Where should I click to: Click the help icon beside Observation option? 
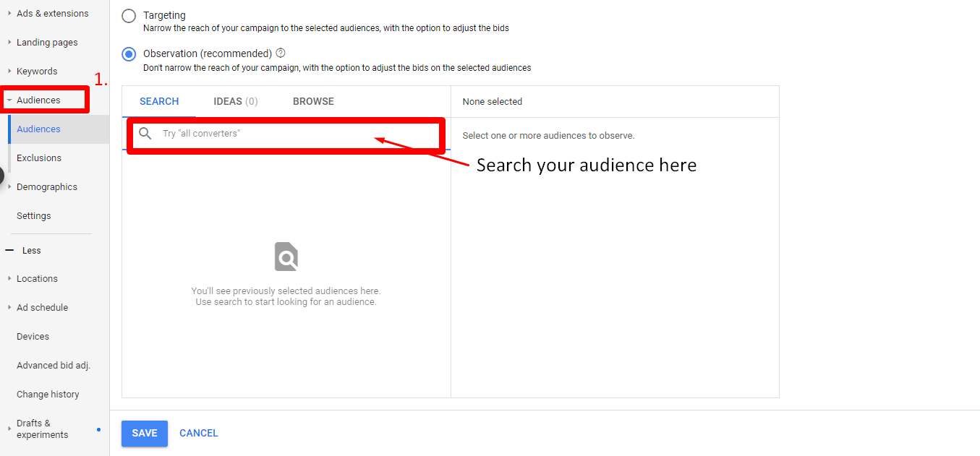[x=280, y=52]
